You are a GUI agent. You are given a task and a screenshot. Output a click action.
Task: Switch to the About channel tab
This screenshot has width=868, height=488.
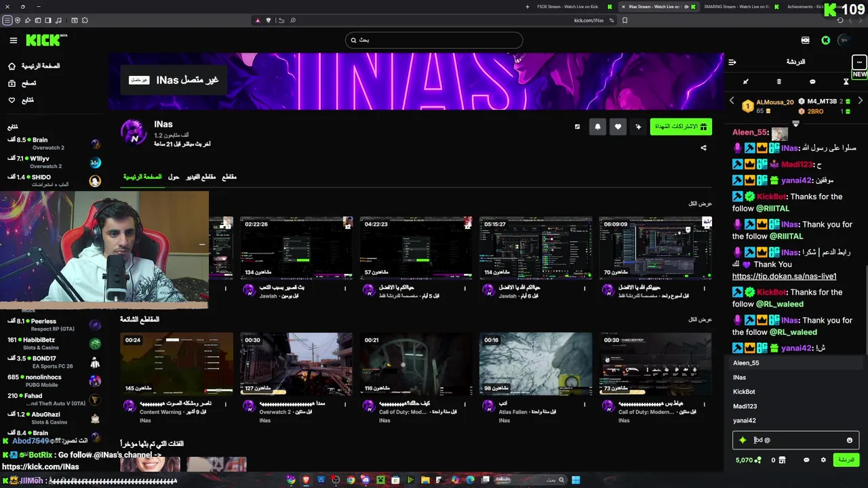point(174,177)
